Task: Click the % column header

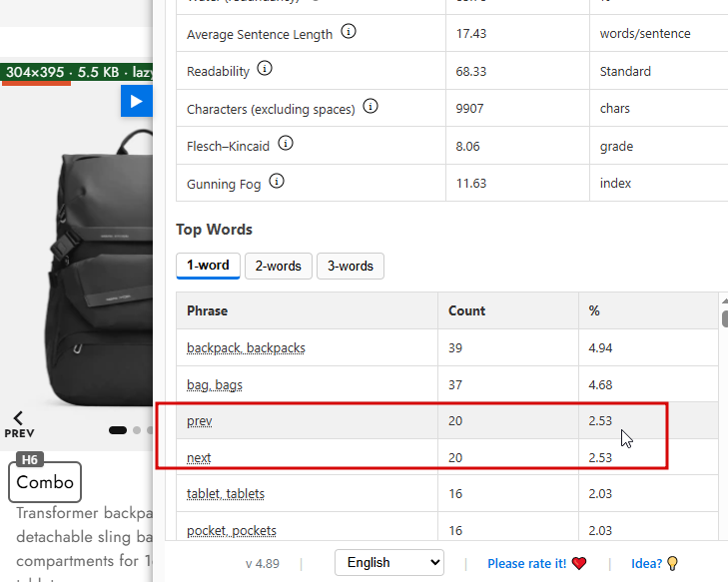Action: 648,310
